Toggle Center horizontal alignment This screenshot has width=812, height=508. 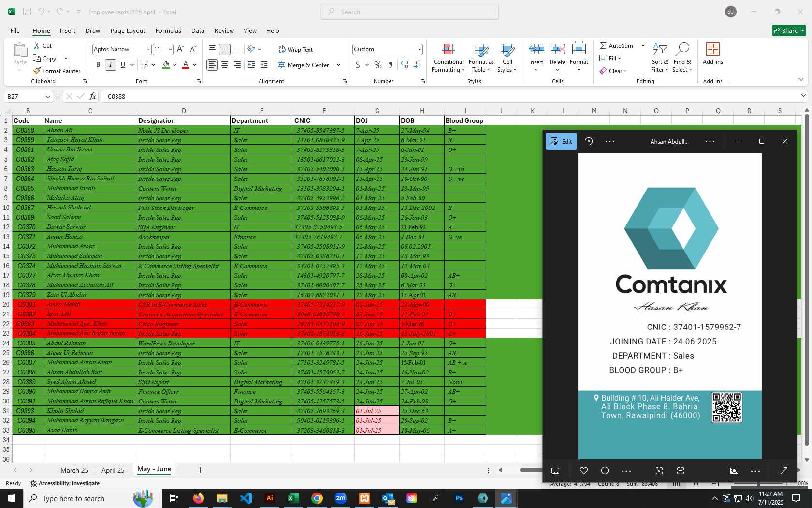(225, 65)
